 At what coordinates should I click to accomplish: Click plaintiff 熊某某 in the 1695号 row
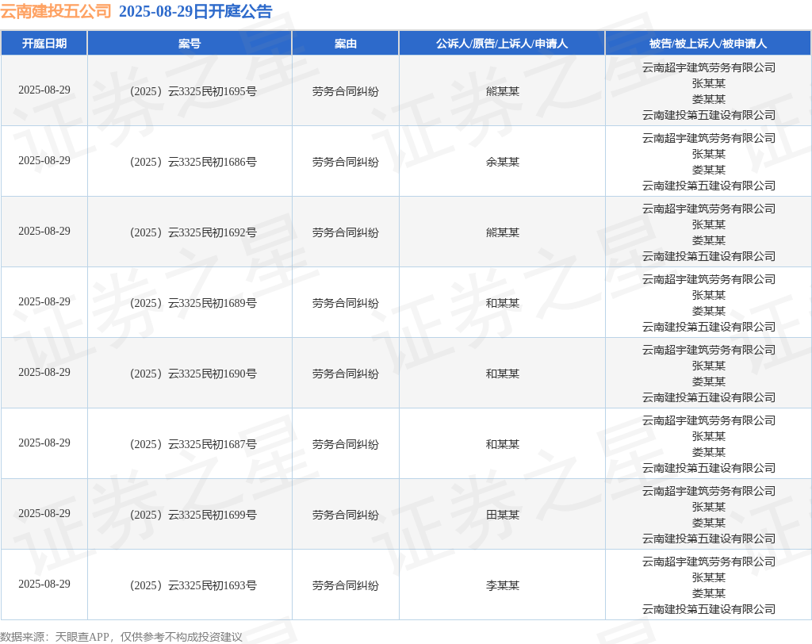[502, 91]
